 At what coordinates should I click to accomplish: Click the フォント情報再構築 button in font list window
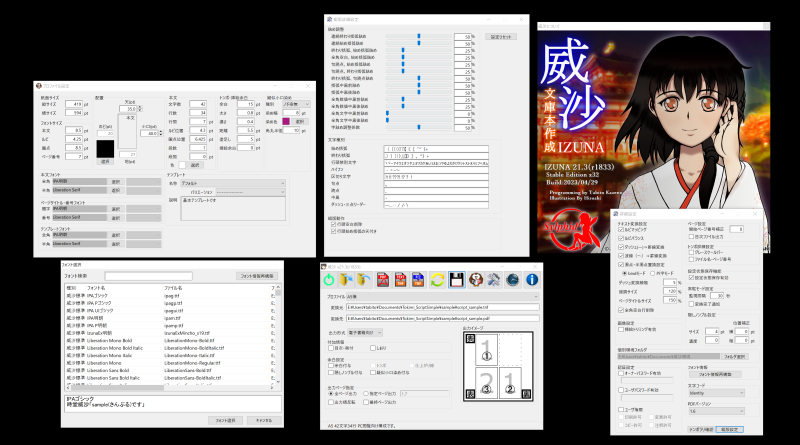click(x=257, y=276)
